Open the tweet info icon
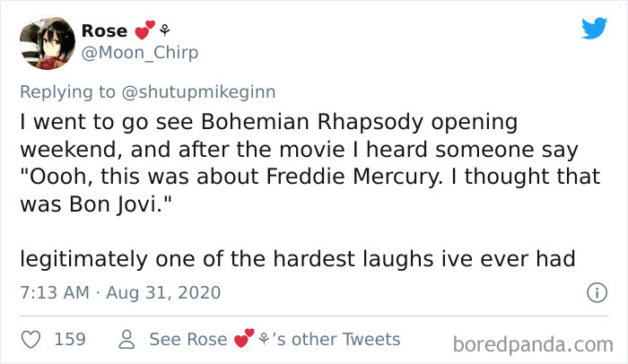 click(x=593, y=293)
